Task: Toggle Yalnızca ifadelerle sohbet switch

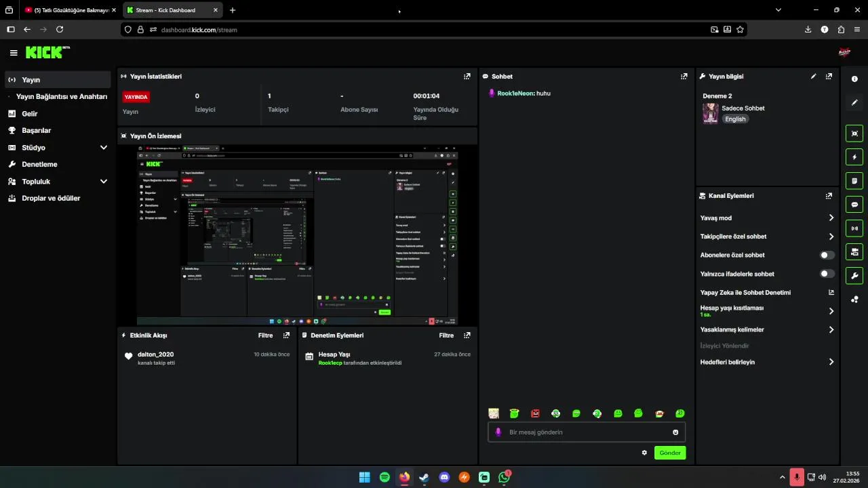Action: tap(827, 274)
